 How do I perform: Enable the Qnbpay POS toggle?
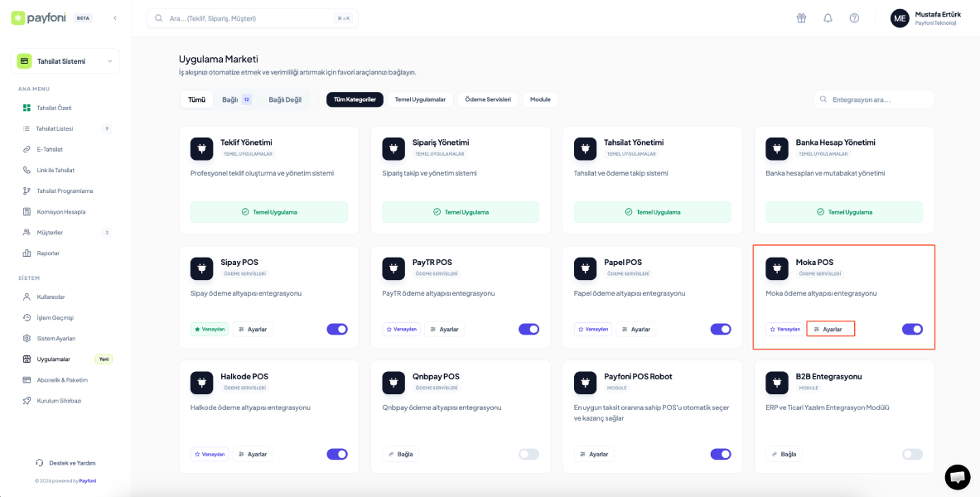(529, 454)
